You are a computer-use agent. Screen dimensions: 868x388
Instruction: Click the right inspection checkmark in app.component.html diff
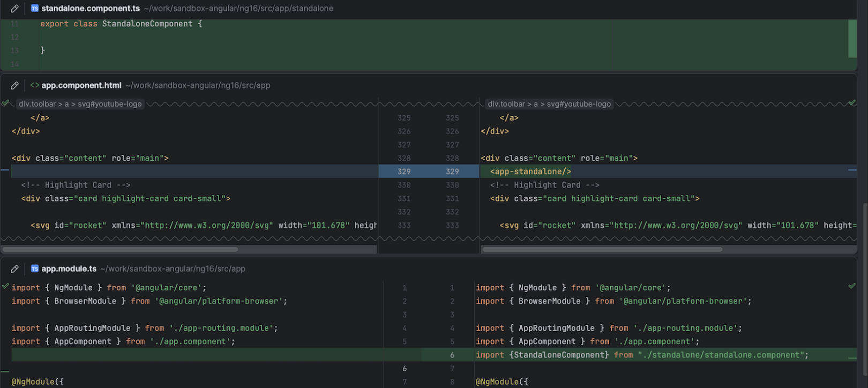852,103
